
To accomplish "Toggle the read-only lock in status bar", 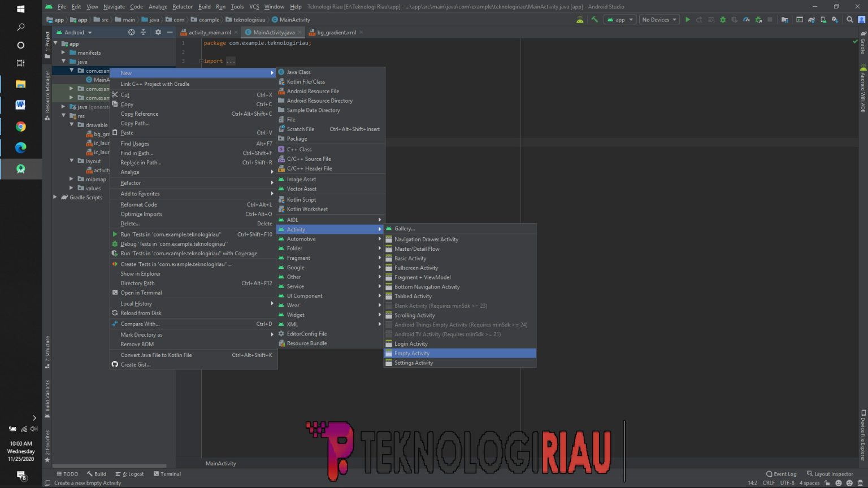I will click(828, 483).
